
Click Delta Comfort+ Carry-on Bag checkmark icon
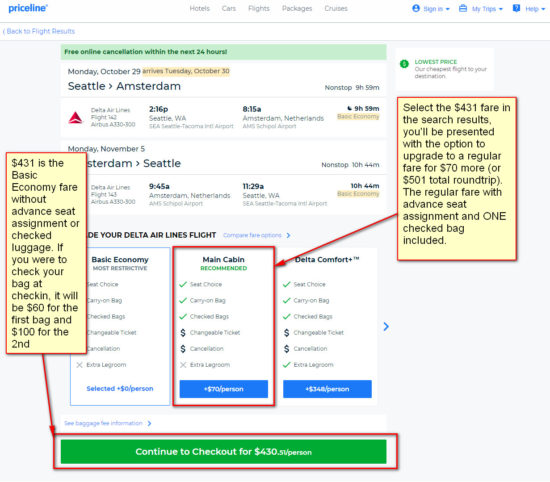tap(287, 300)
